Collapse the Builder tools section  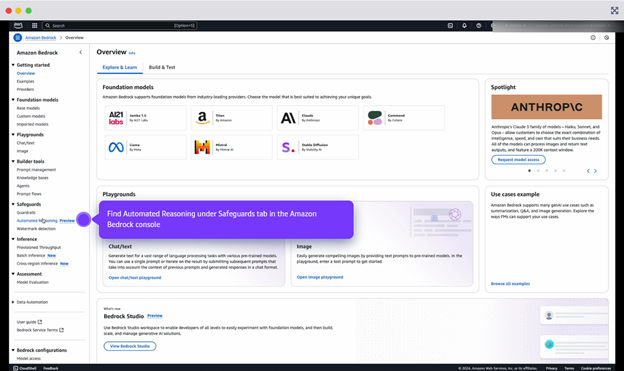13,161
